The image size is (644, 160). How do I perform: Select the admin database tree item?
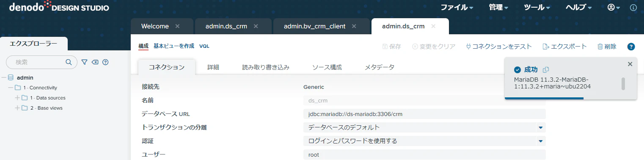(x=25, y=78)
